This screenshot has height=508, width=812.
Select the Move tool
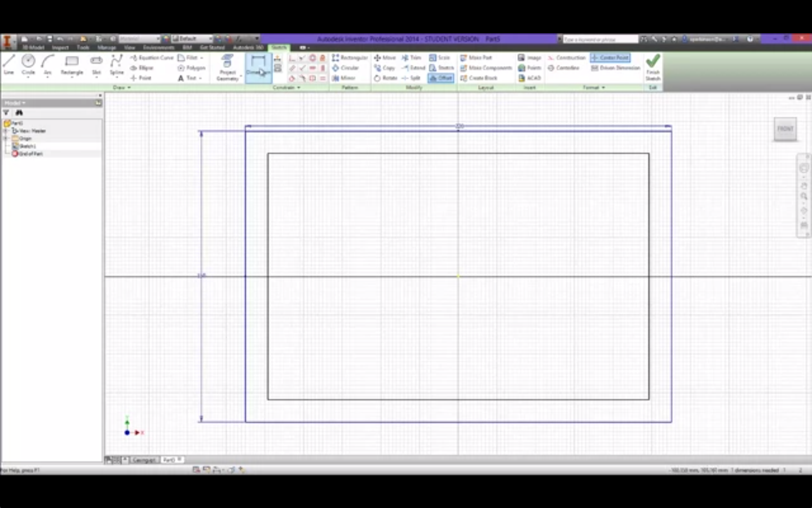[385, 58]
